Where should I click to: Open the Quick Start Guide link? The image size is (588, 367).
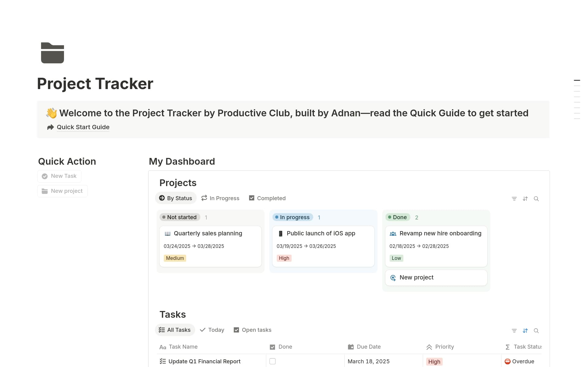tap(83, 127)
